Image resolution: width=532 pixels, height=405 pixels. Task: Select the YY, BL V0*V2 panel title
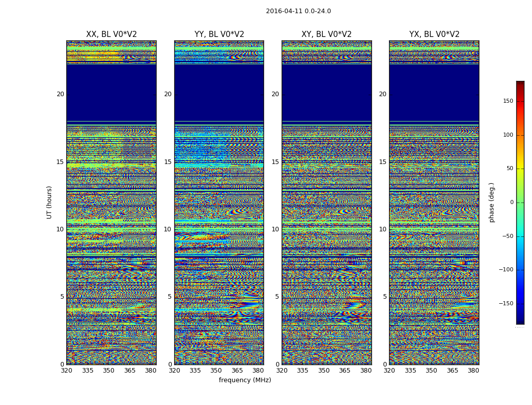click(x=219, y=34)
